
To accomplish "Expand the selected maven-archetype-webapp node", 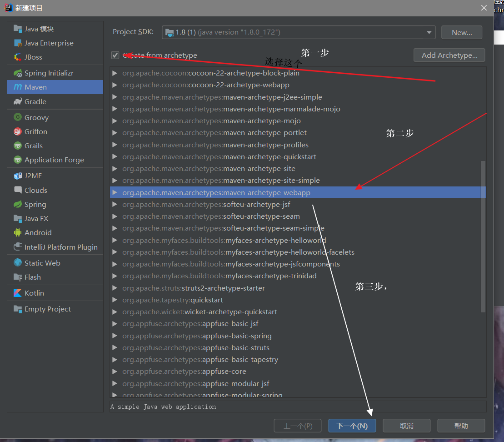I will click(115, 193).
